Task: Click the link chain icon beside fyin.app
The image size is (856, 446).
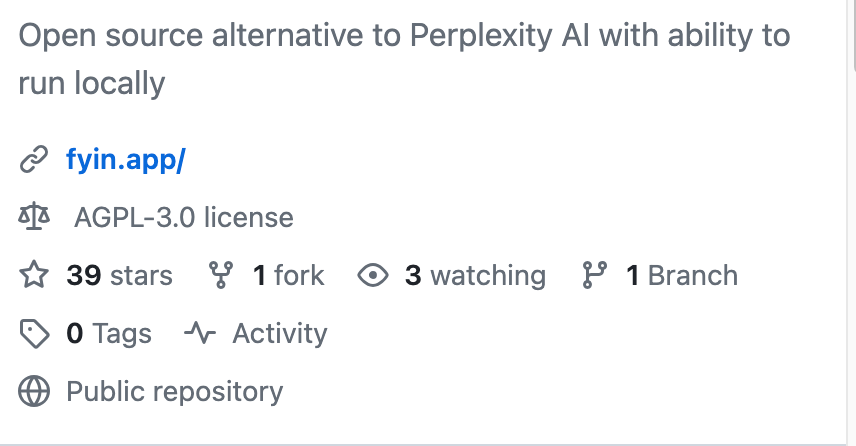Action: 34,159
